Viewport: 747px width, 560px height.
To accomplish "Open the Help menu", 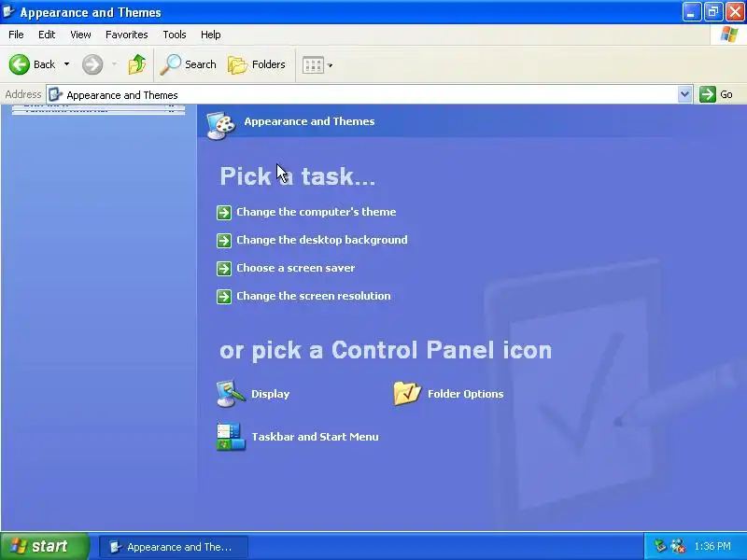I will coord(211,35).
